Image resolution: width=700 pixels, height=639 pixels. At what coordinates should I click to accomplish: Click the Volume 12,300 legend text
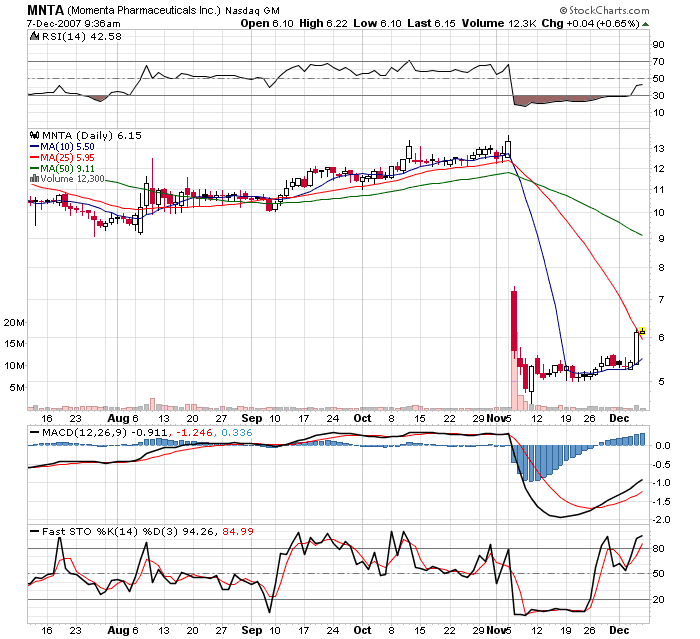72,179
